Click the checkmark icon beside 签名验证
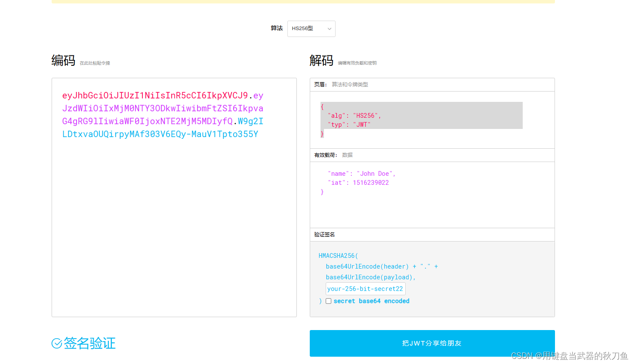The width and height of the screenshot is (635, 364). (56, 343)
